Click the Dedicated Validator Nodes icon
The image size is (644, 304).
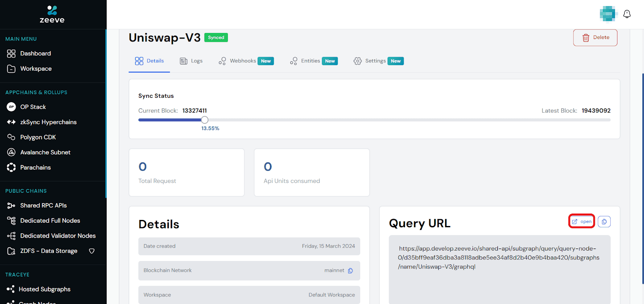pyautogui.click(x=11, y=236)
